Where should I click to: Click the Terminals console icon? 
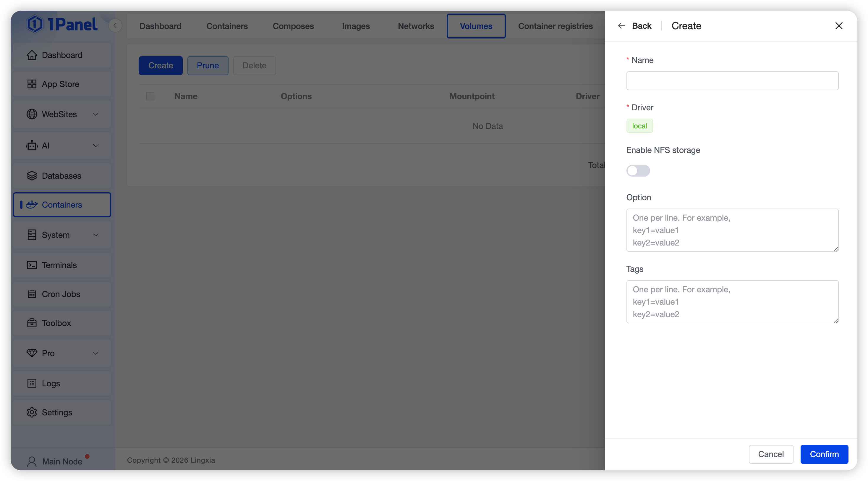tap(32, 265)
